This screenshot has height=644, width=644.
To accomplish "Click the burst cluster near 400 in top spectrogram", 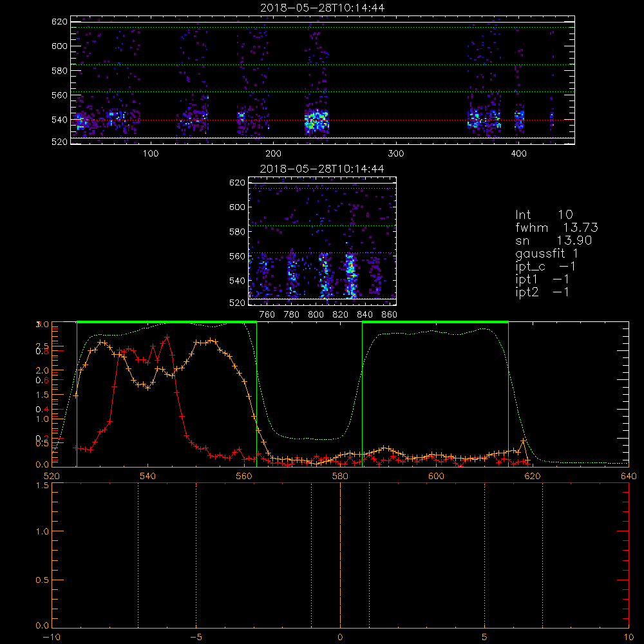I will [520, 120].
